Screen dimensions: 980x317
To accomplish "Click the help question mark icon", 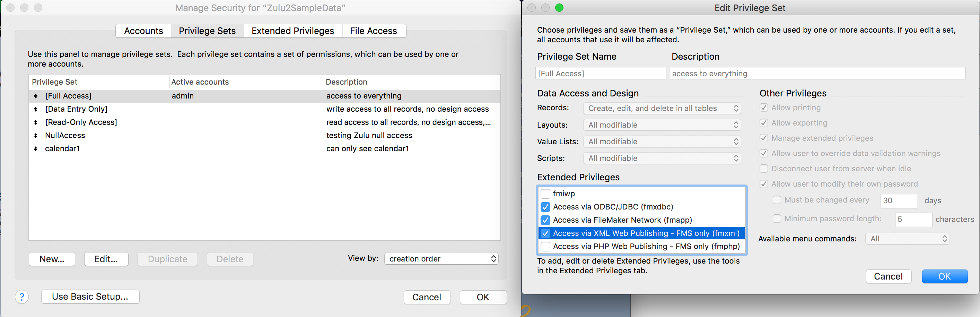I will coord(22,297).
